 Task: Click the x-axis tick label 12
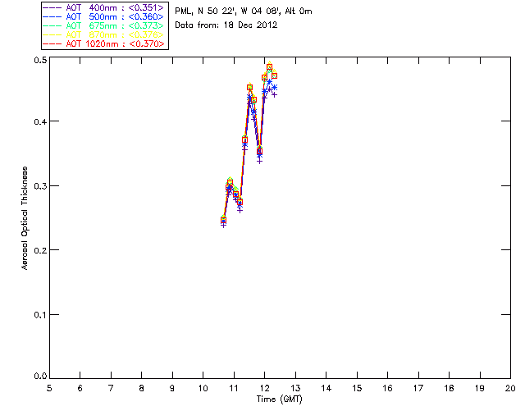(x=264, y=387)
